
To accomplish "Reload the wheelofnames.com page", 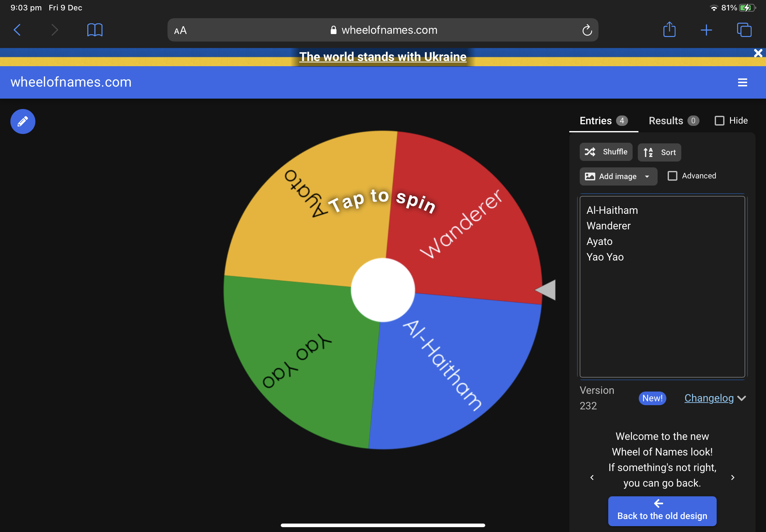I will (x=587, y=30).
